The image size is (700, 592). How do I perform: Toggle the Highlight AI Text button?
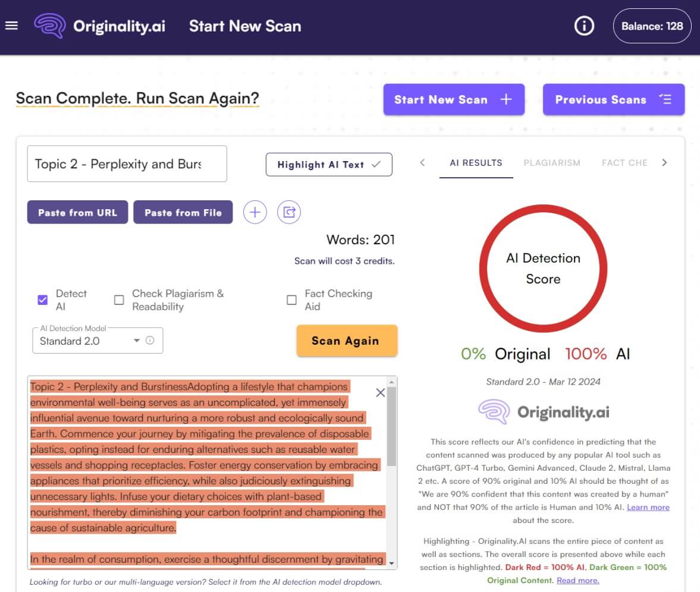[328, 165]
